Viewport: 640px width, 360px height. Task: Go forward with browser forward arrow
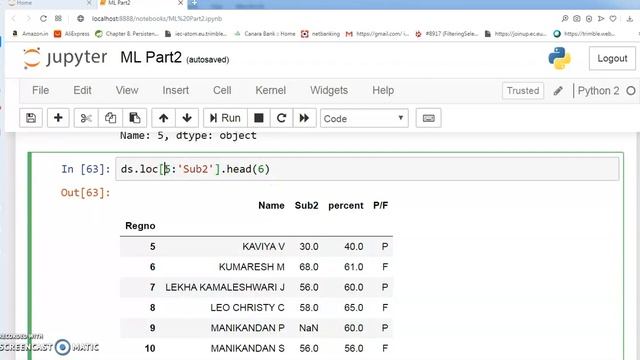(28, 19)
